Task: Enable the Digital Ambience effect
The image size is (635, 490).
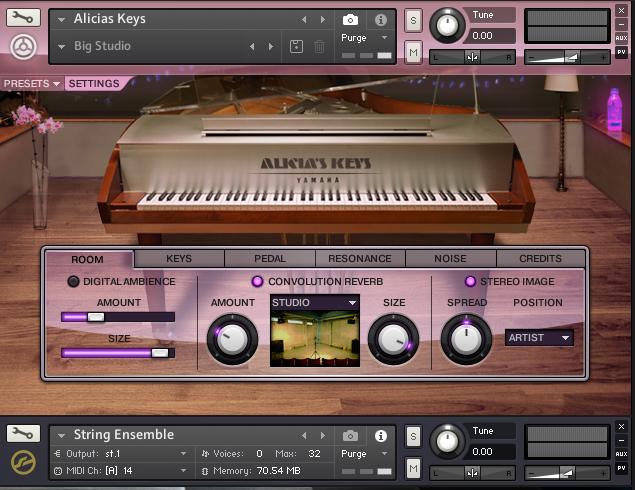Action: pyautogui.click(x=73, y=281)
